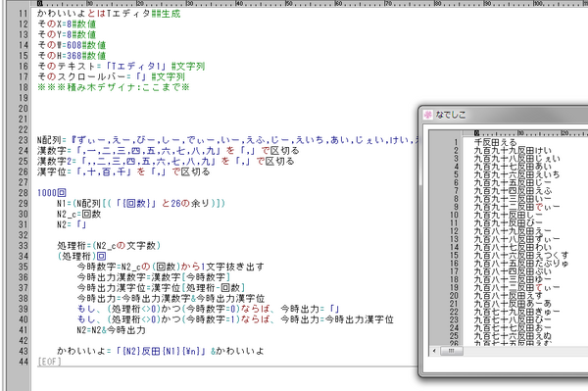Select output line 九百九十四反田えふ

click(513, 191)
